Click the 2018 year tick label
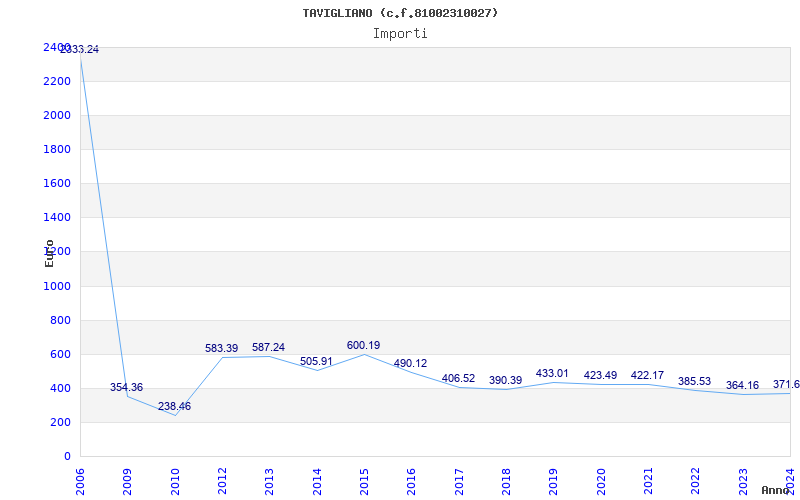The height and width of the screenshot is (500, 800). pyautogui.click(x=506, y=482)
